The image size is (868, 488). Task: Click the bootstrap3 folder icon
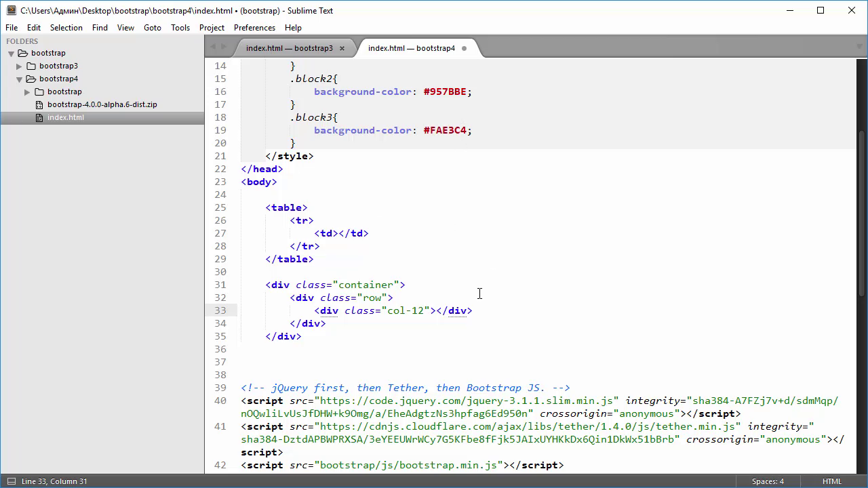coord(31,66)
